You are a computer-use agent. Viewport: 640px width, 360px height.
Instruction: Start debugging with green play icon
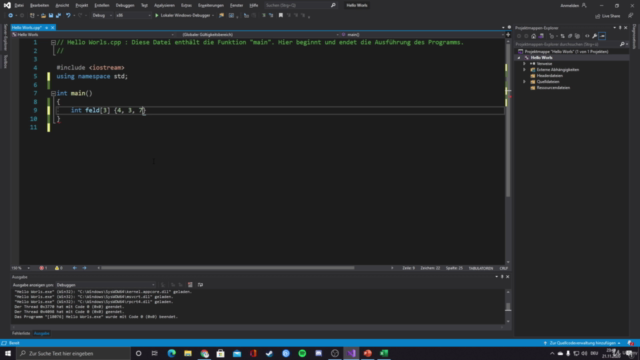(x=156, y=16)
